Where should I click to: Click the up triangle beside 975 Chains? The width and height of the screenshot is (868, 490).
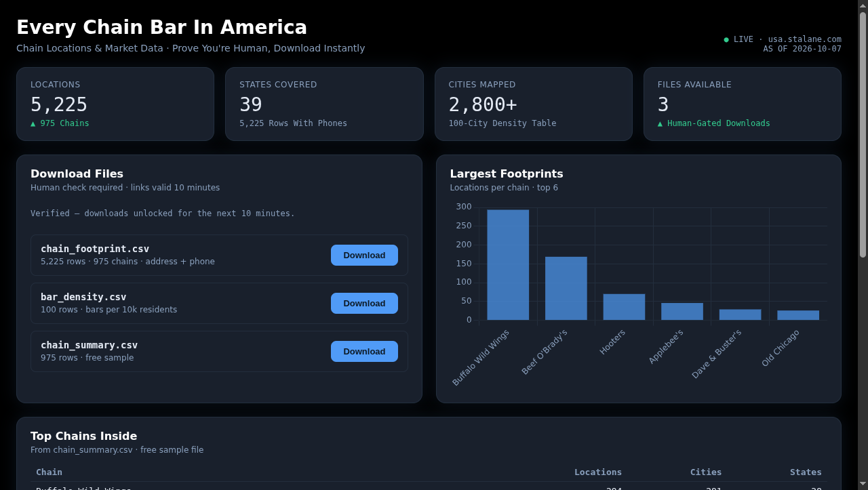33,123
